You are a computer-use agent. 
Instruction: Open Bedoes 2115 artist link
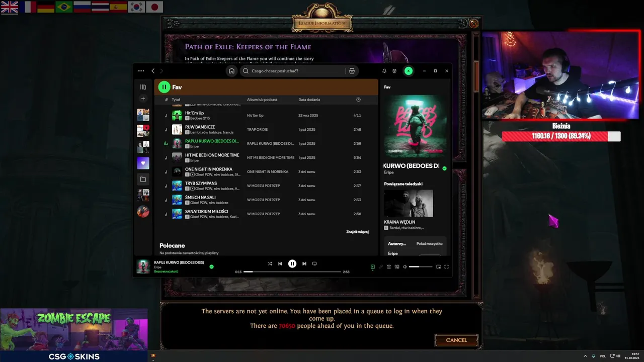tap(200, 118)
